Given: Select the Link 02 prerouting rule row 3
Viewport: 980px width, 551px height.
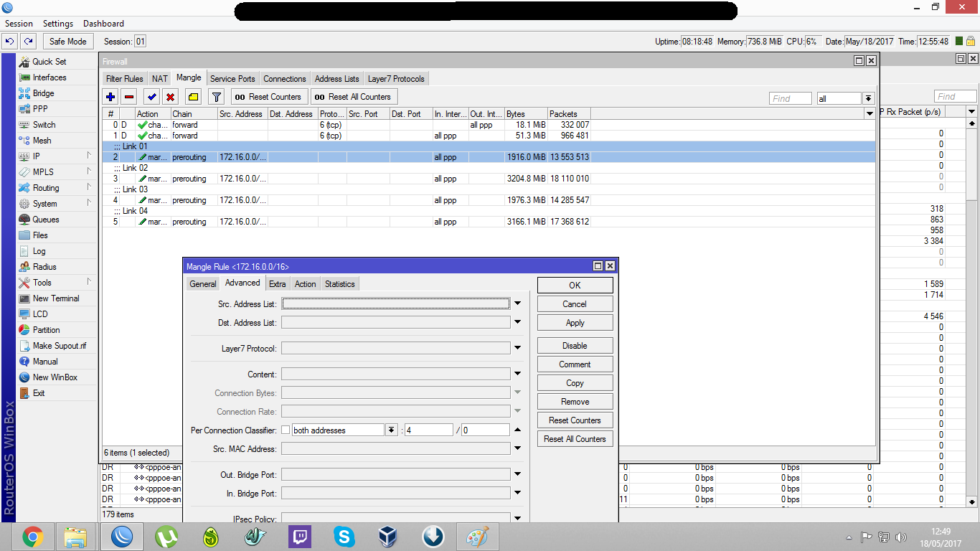Looking at the screenshot, I should pyautogui.click(x=489, y=179).
